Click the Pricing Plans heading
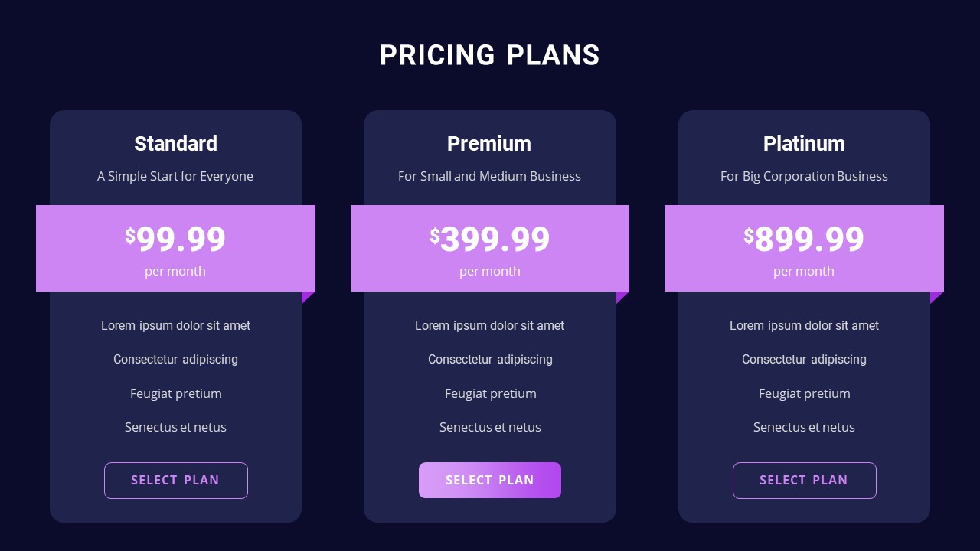The image size is (980, 551). point(489,55)
